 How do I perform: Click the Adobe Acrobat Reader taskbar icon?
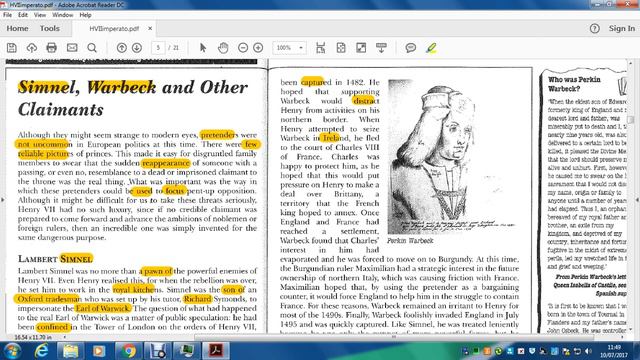click(216, 351)
